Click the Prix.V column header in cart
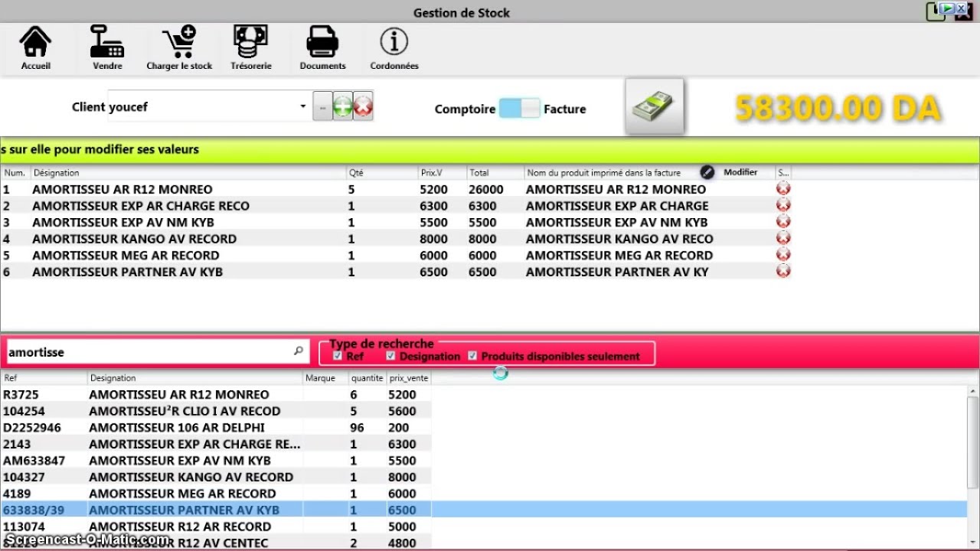The width and height of the screenshot is (980, 551). 442,173
